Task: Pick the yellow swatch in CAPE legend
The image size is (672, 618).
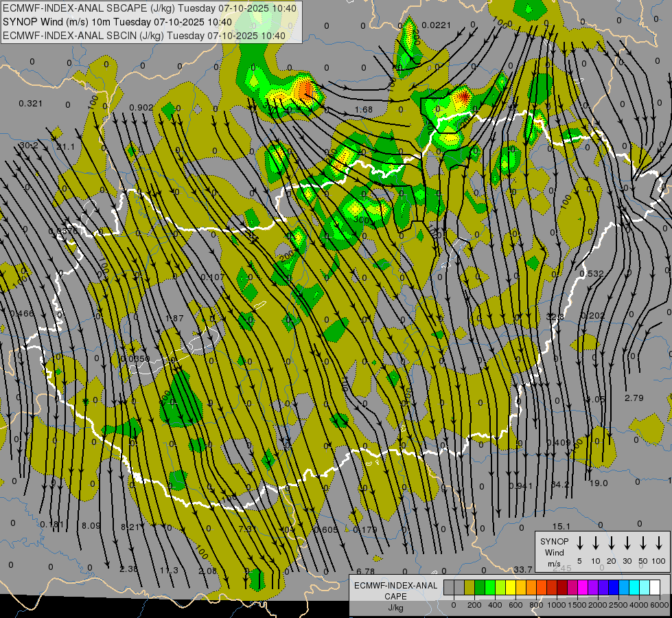Action: point(511,587)
